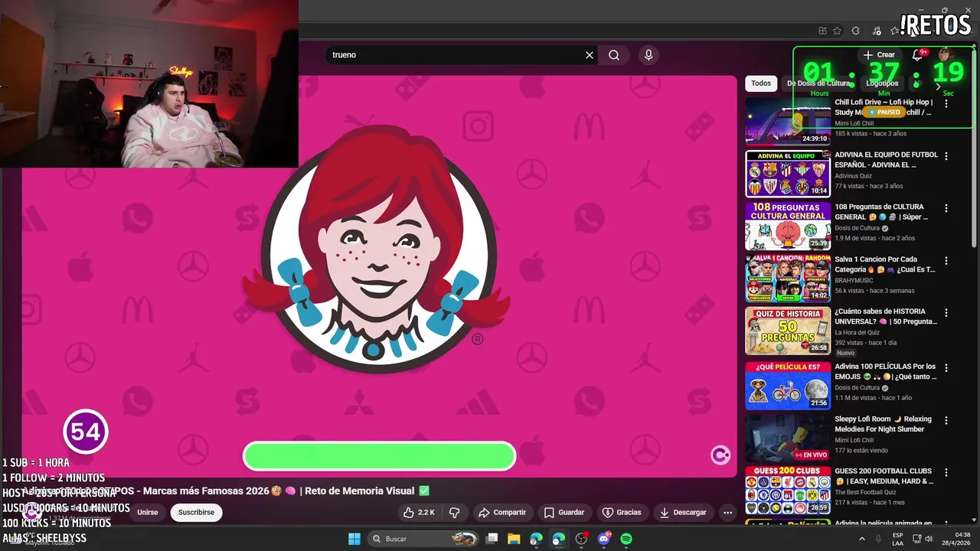Open the media control music-note icon
The width and height of the screenshot is (980, 551).
coord(875,31)
